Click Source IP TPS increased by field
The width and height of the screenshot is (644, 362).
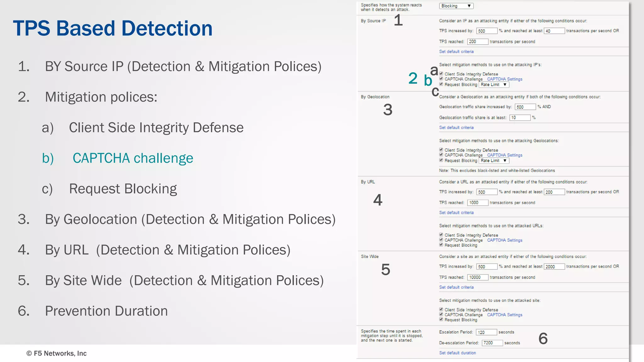[487, 31]
